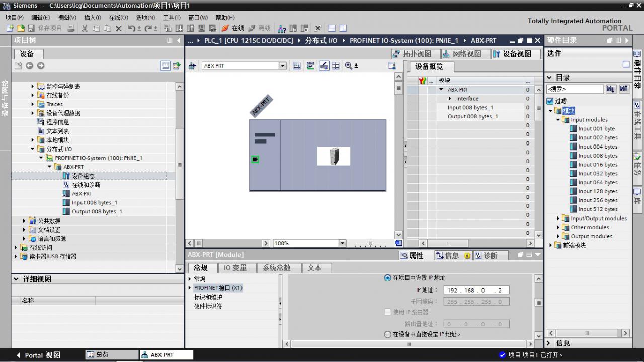Screen dimensions: 644x362
Task: Click the split editor vertically icon
Action: (343, 28)
